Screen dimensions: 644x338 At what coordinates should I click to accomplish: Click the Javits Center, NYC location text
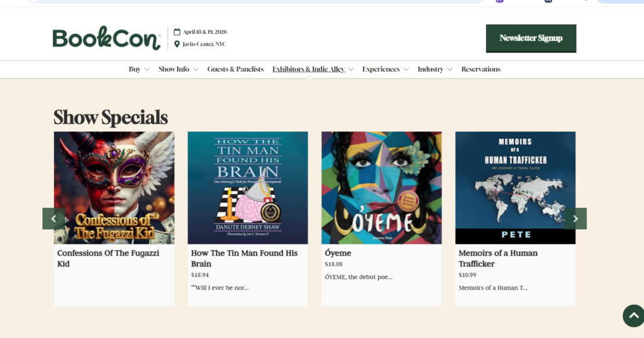204,44
